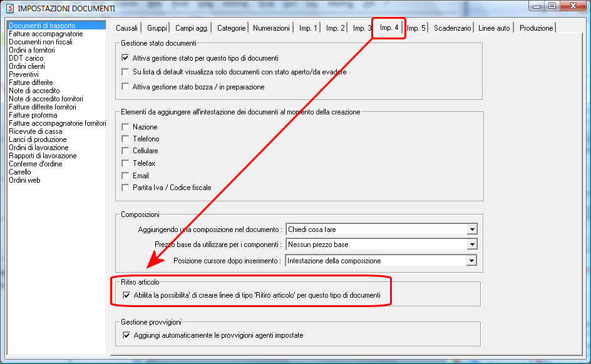
Task: Switch to the Imp. 5 tab
Action: [416, 28]
